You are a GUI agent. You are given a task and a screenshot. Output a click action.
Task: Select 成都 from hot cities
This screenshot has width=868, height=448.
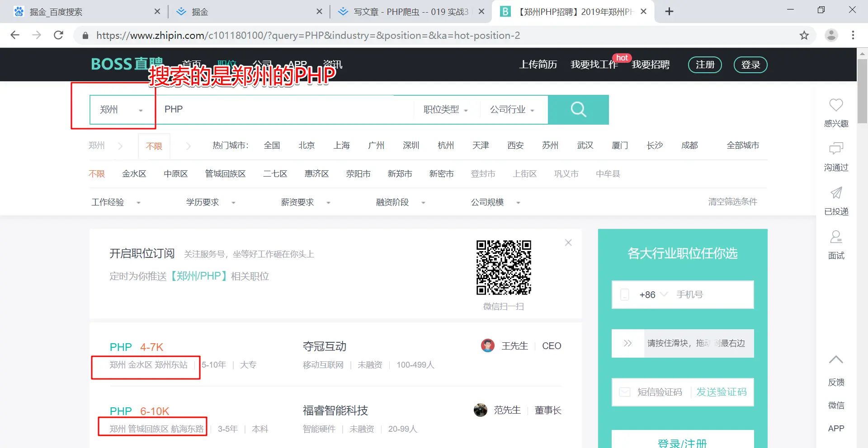[x=689, y=145]
